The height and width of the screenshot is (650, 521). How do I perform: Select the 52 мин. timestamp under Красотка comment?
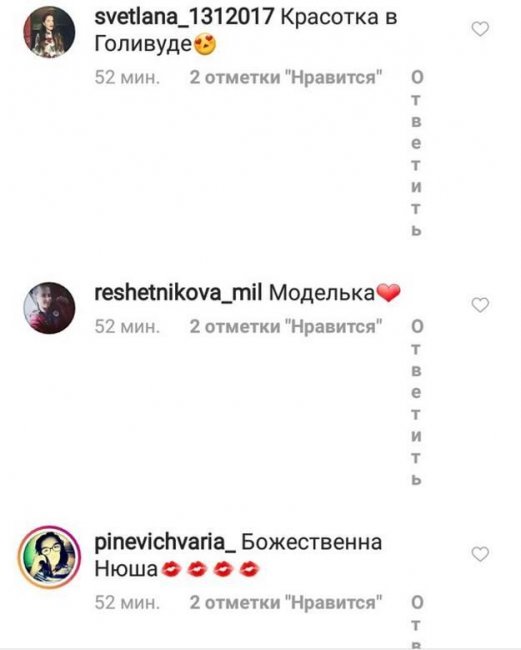[x=127, y=78]
